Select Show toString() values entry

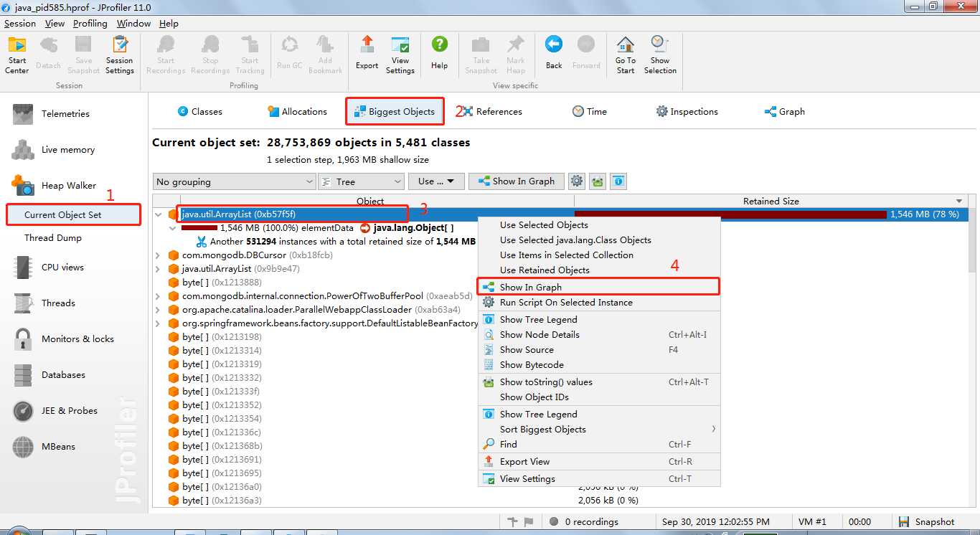pos(599,382)
